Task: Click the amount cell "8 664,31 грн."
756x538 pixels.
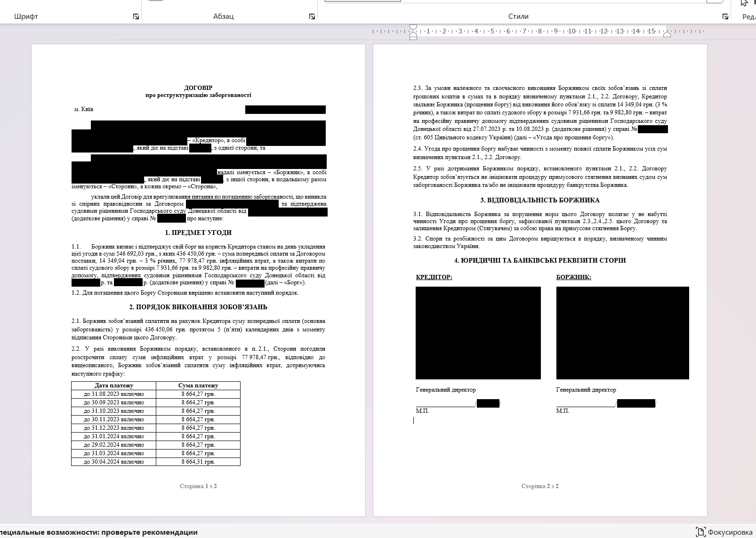Action: [198, 462]
